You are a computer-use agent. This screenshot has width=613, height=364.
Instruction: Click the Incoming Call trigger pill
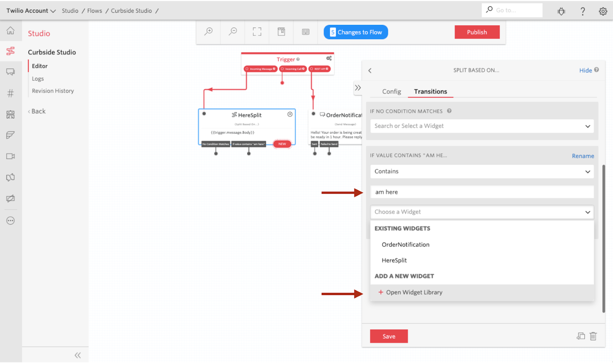(x=293, y=69)
